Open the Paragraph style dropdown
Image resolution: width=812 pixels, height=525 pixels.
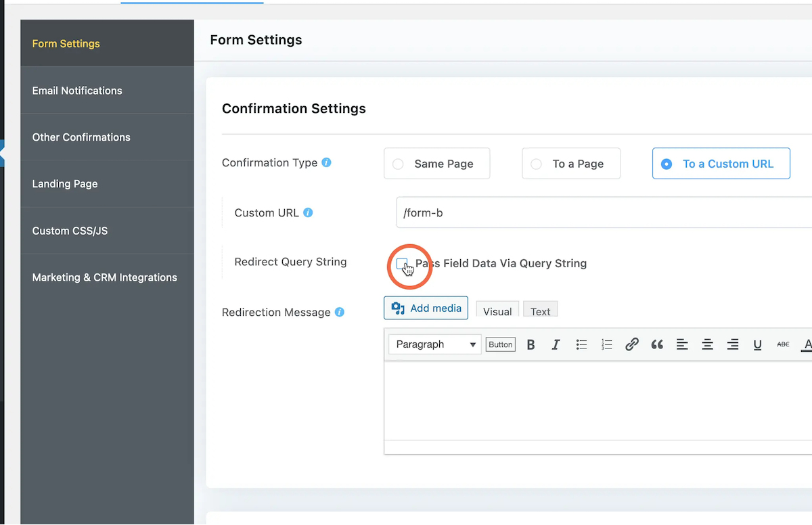point(434,344)
